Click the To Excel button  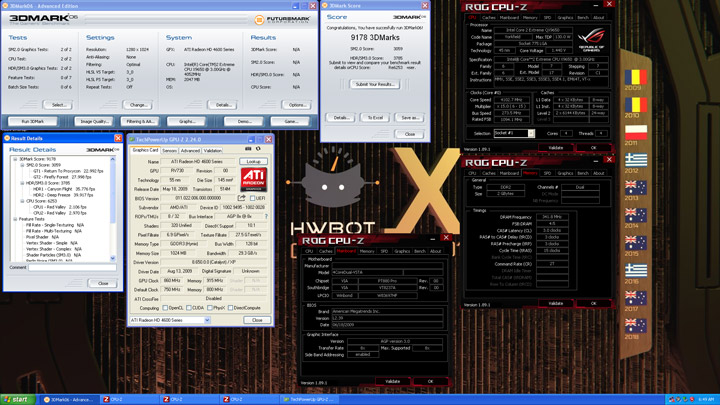tap(375, 118)
